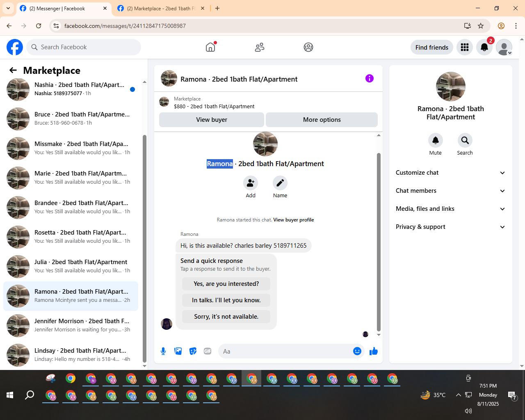Screen dimensions: 525x420
Task: Open Julia conversation in list
Action: (71, 267)
